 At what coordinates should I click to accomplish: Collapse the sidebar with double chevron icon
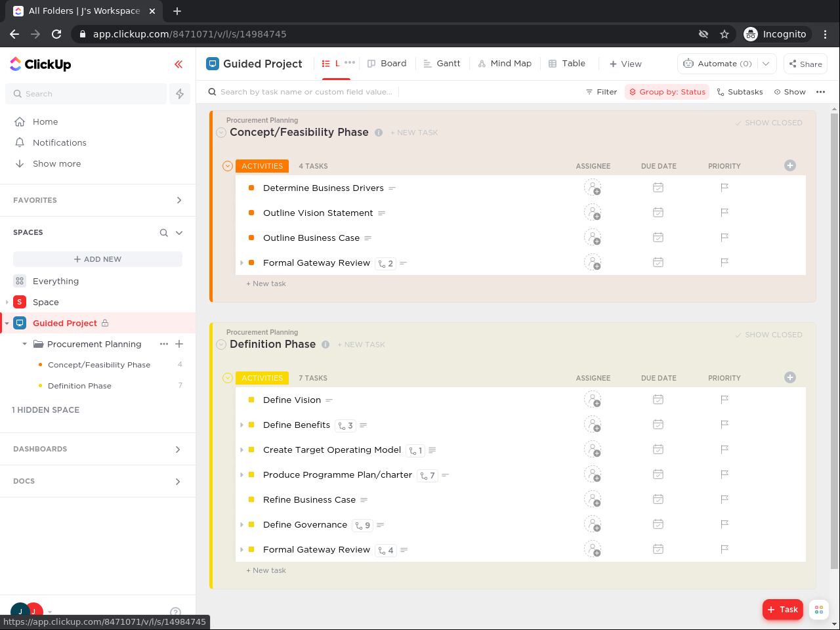[x=178, y=64]
